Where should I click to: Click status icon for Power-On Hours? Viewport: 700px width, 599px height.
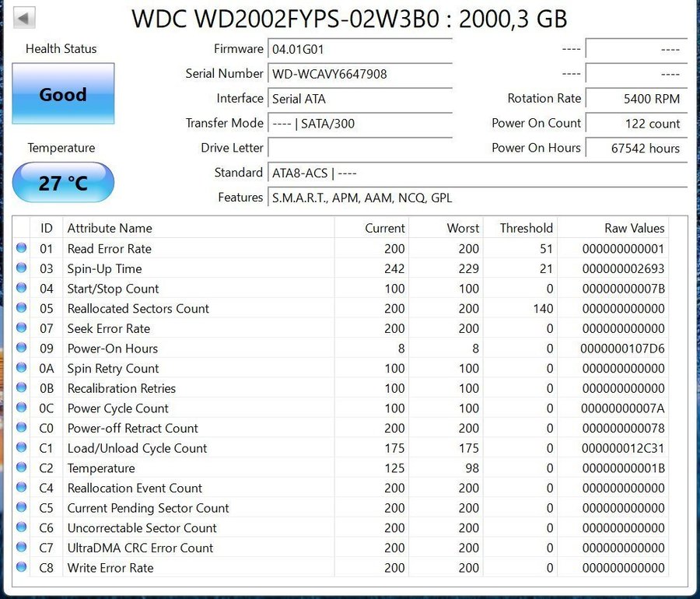[x=22, y=349]
